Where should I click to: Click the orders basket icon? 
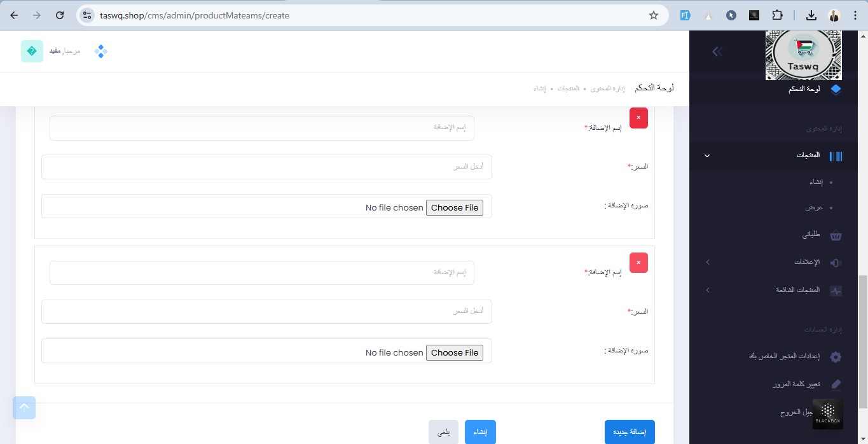click(x=836, y=235)
